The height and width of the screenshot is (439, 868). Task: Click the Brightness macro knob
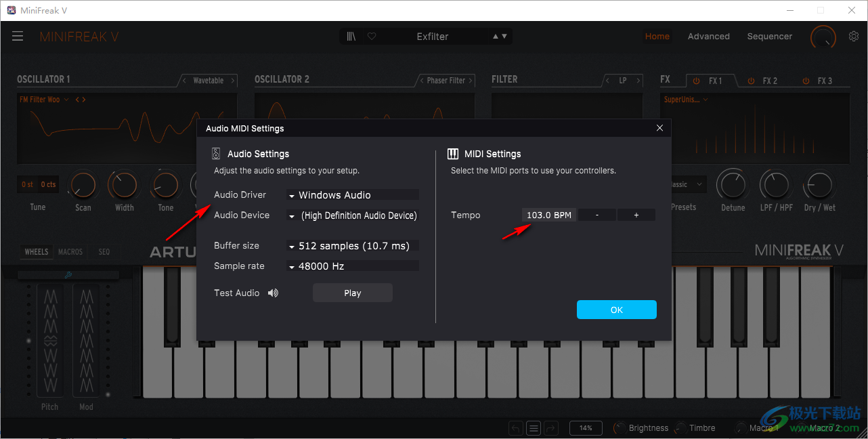tap(619, 428)
